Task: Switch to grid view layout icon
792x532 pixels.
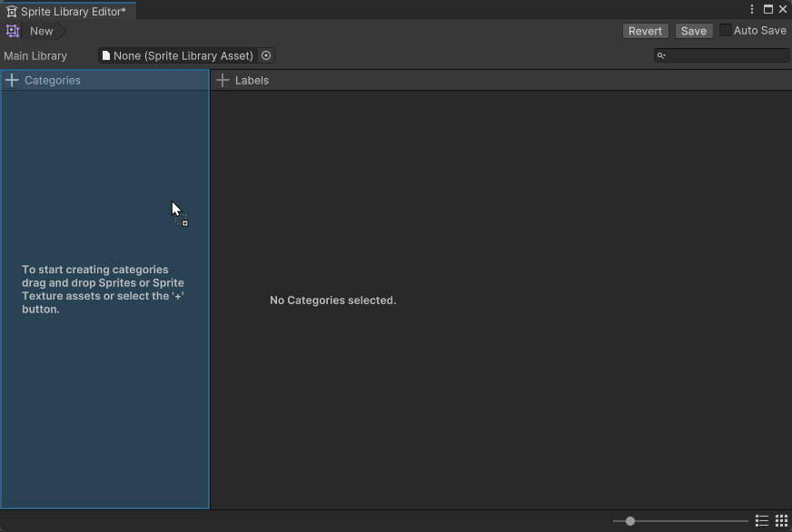Action: (x=781, y=521)
